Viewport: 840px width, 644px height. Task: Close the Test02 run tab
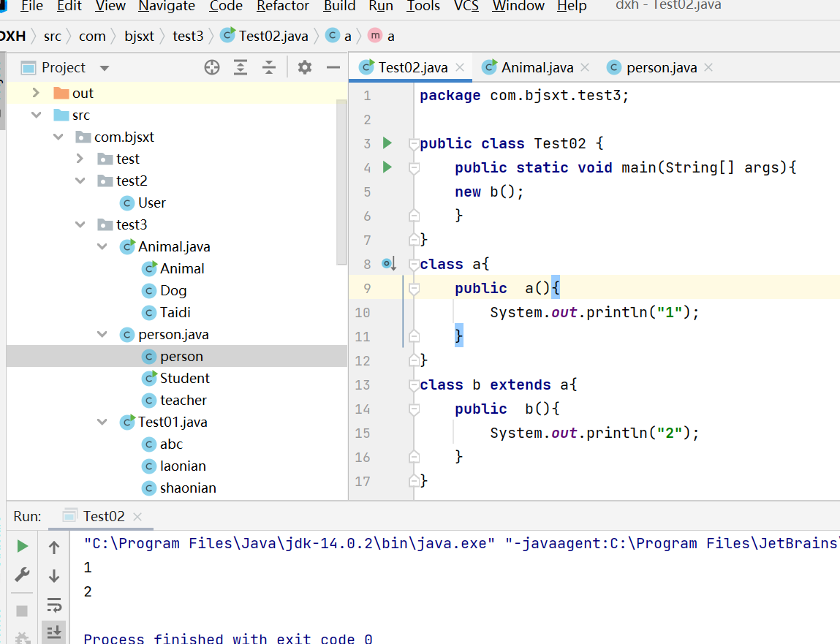tap(137, 517)
